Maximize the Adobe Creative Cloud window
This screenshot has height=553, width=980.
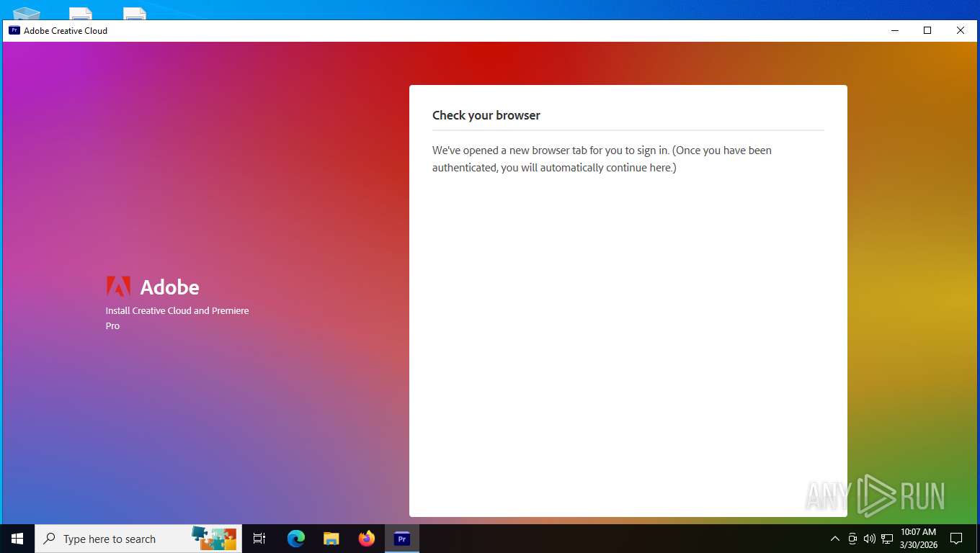point(927,30)
